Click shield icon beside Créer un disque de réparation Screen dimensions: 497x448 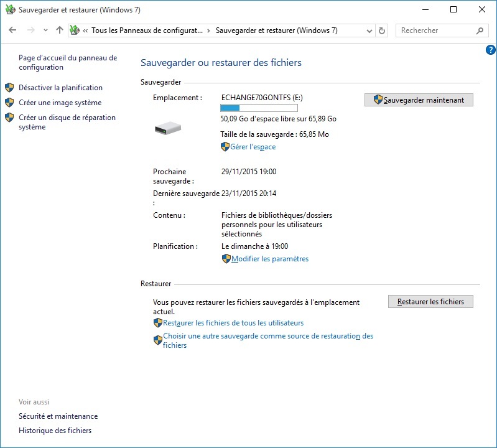point(9,118)
